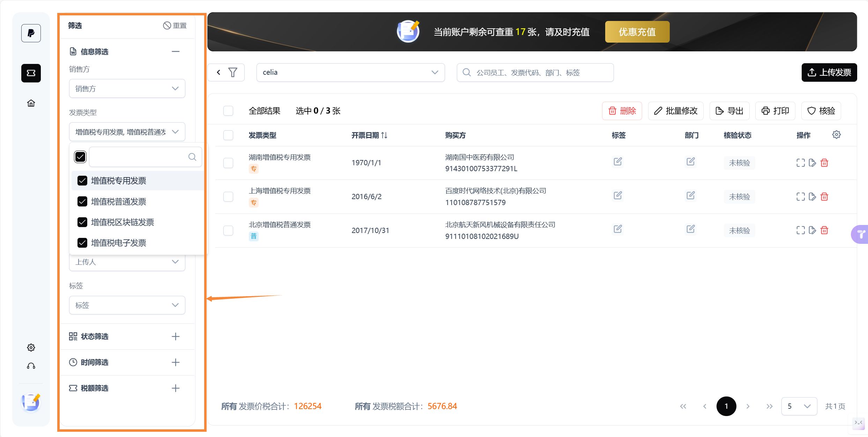Open table column settings gear
Image resolution: width=868 pixels, height=437 pixels.
click(836, 134)
